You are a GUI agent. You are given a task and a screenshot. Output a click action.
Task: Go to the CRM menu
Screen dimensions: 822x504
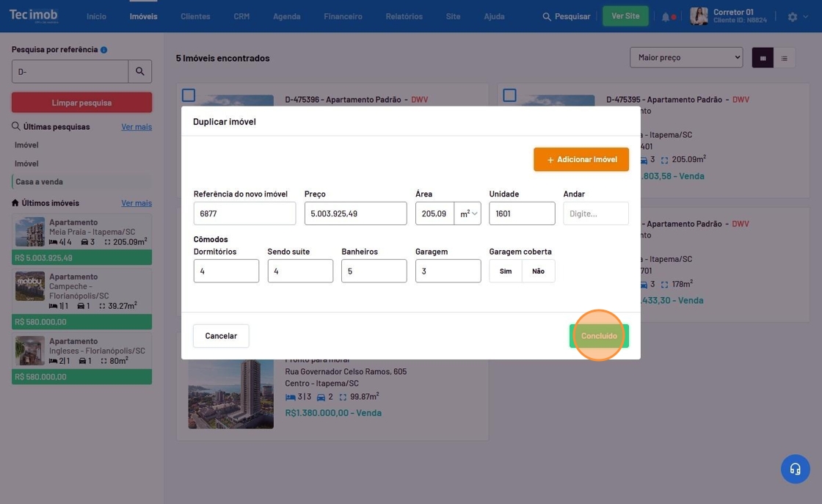[x=241, y=16]
